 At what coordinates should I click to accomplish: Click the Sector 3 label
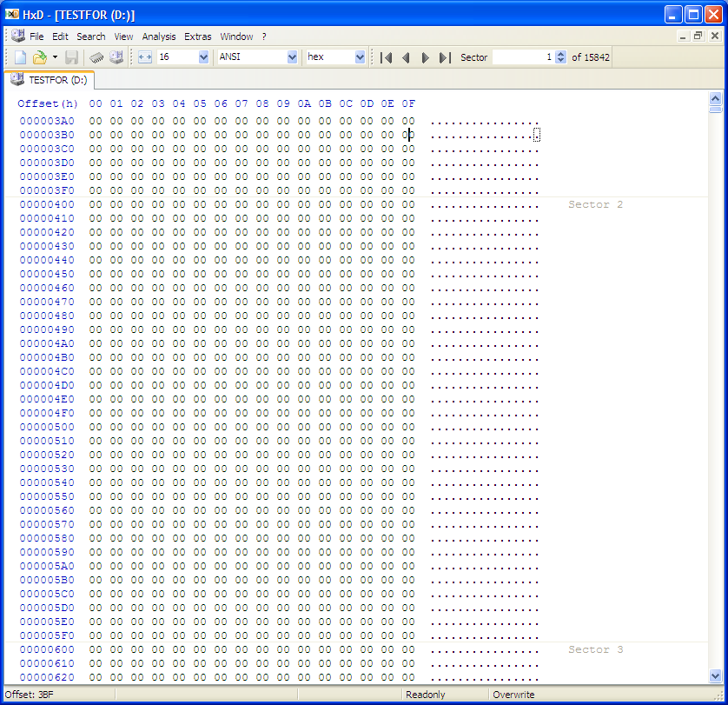[596, 649]
